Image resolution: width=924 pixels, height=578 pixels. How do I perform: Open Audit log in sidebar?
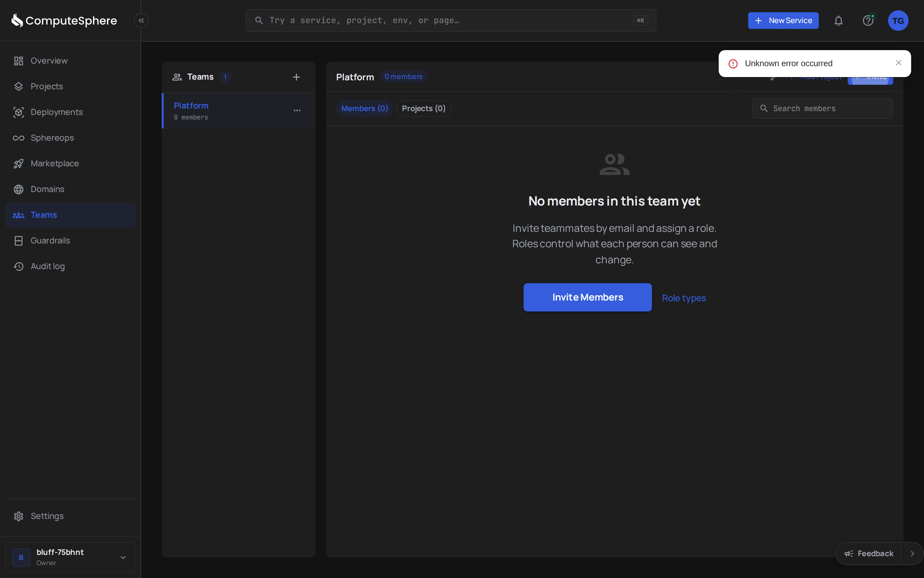pyautogui.click(x=70, y=266)
